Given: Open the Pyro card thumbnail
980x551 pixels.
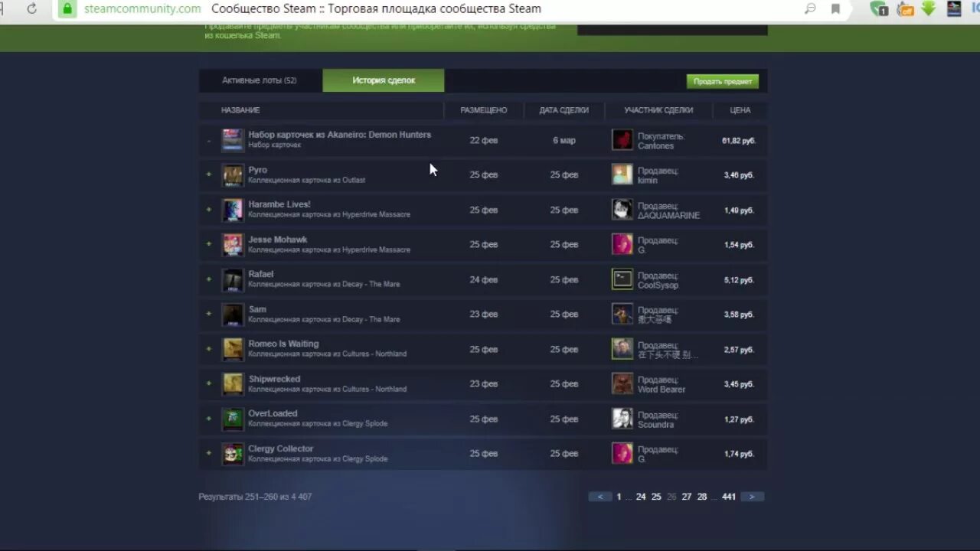Looking at the screenshot, I should click(233, 174).
